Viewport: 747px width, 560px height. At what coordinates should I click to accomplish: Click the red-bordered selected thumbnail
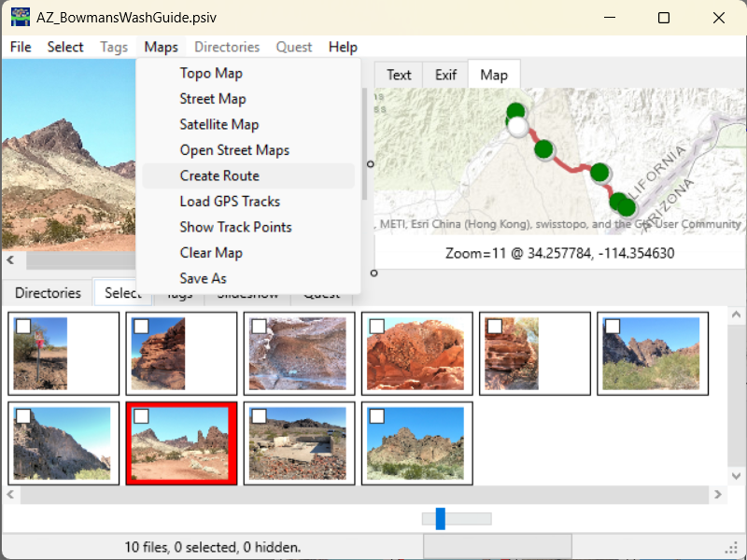tap(182, 443)
